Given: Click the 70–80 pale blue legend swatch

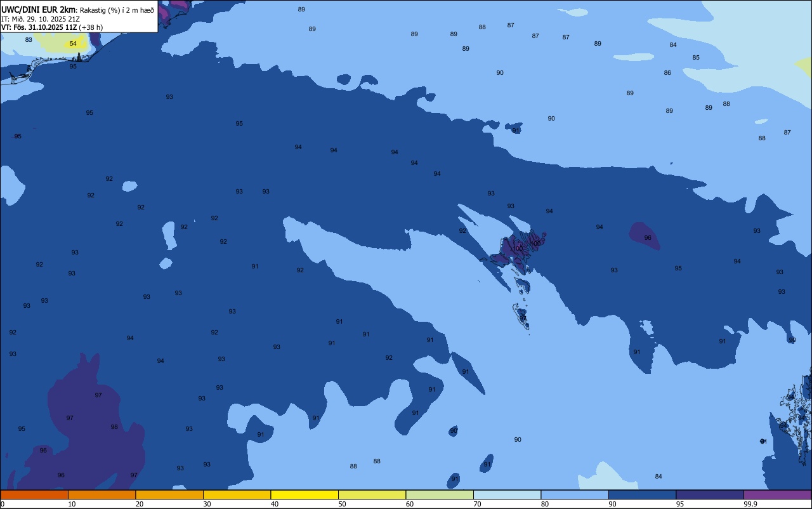Looking at the screenshot, I should coord(507,494).
